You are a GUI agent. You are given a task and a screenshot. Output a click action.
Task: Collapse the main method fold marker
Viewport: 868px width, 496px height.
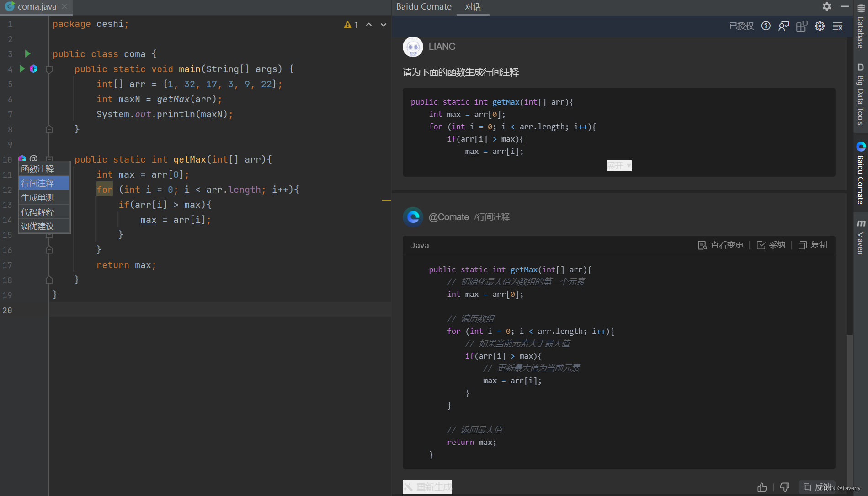pos(49,69)
